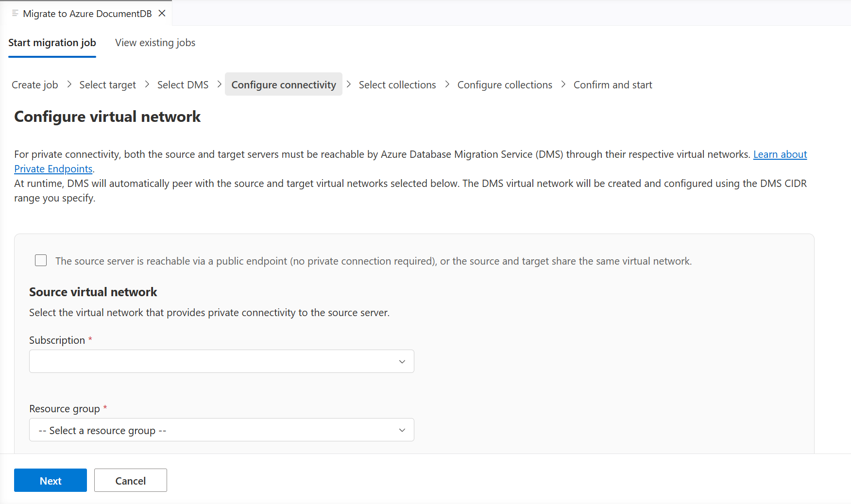Click chevron arrow after Select collections step
This screenshot has width=851, height=504.
click(x=447, y=84)
